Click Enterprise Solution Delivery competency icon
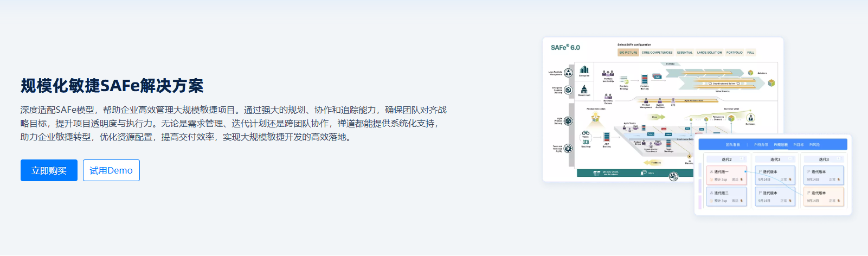This screenshot has width=868, height=256. (568, 90)
